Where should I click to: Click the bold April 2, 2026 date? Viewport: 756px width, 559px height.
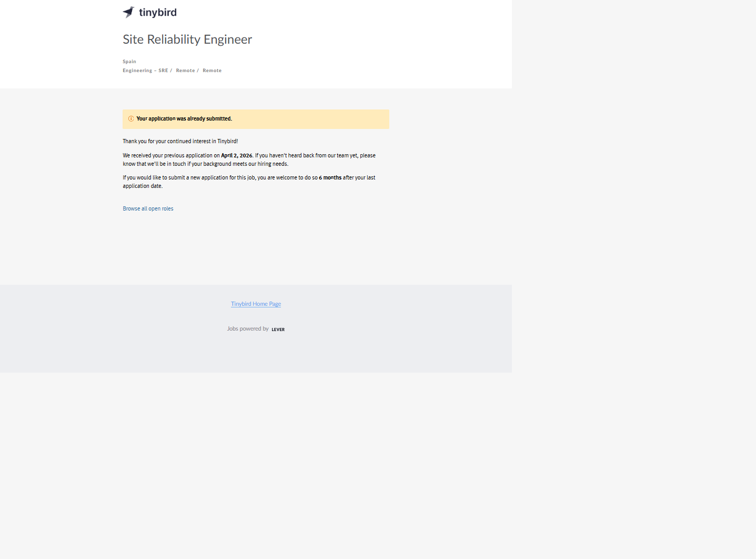pyautogui.click(x=236, y=156)
